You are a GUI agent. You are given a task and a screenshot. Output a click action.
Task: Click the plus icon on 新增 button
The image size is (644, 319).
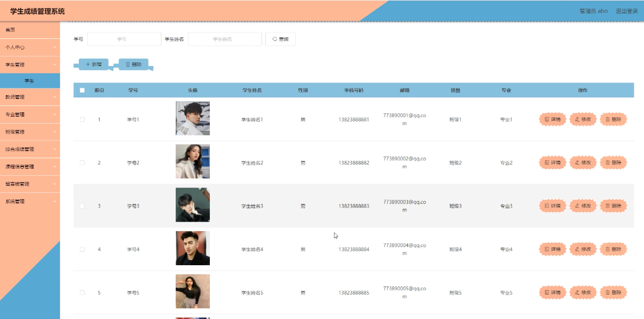88,64
